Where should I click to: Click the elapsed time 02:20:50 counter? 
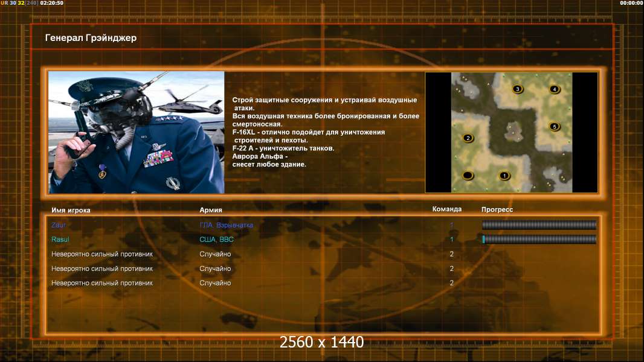52,3
